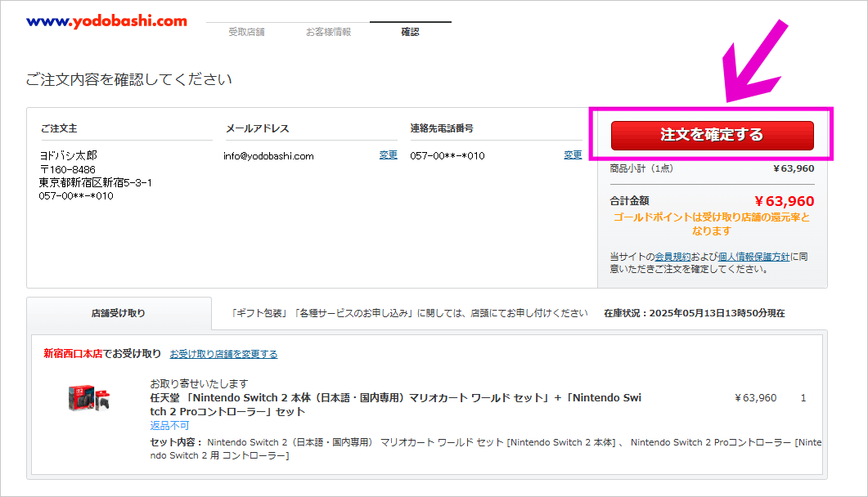Click the ヨドバシ太郎 customer name
Screen dimensions: 868x497
(x=68, y=156)
